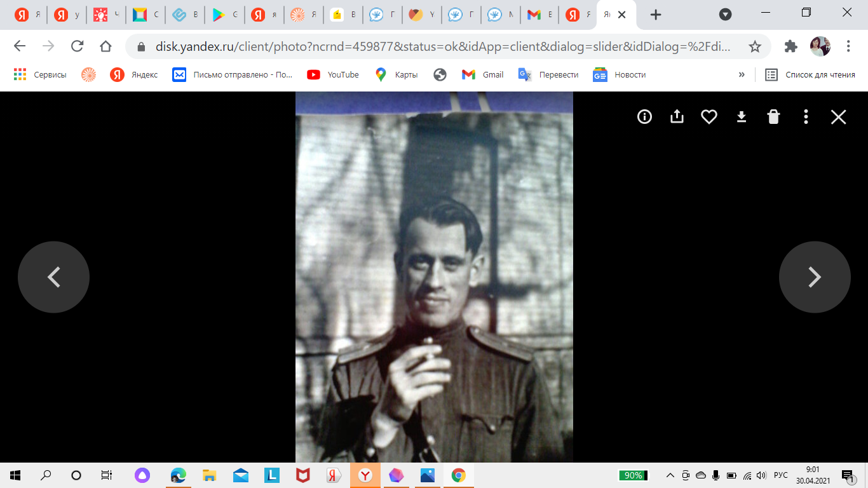Image resolution: width=868 pixels, height=488 pixels.
Task: Go to the previous photo
Action: click(x=53, y=277)
